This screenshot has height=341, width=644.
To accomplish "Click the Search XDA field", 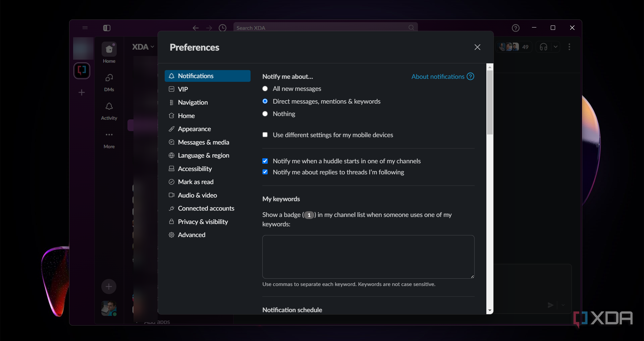I will point(325,28).
